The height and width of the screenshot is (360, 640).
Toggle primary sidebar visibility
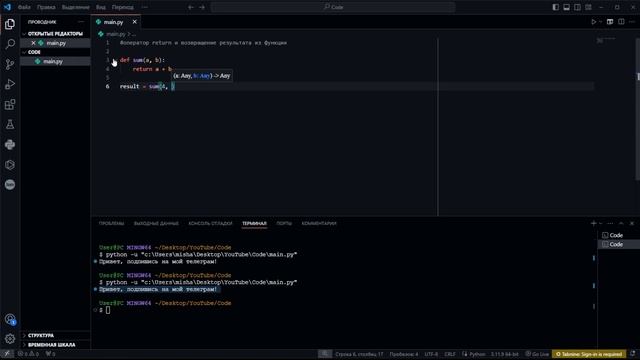point(556,7)
